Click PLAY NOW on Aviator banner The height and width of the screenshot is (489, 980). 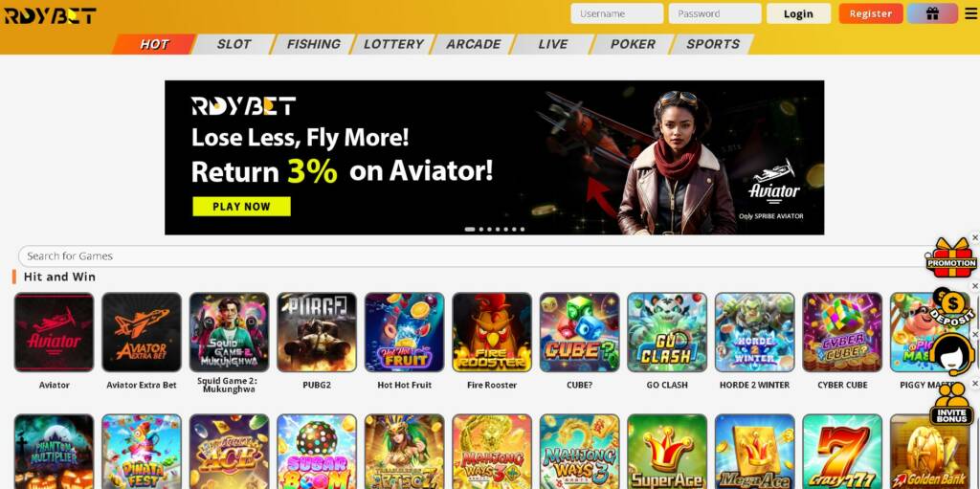(x=241, y=207)
